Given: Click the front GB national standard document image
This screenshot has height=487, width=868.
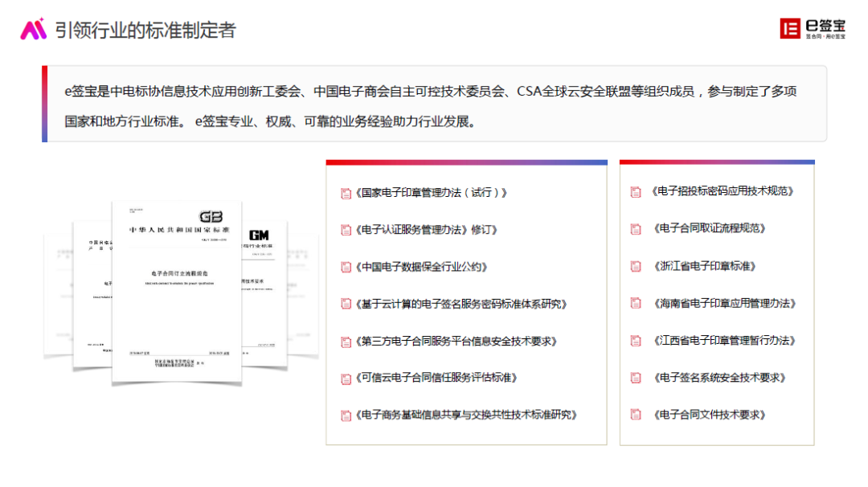Looking at the screenshot, I should pos(177,292).
